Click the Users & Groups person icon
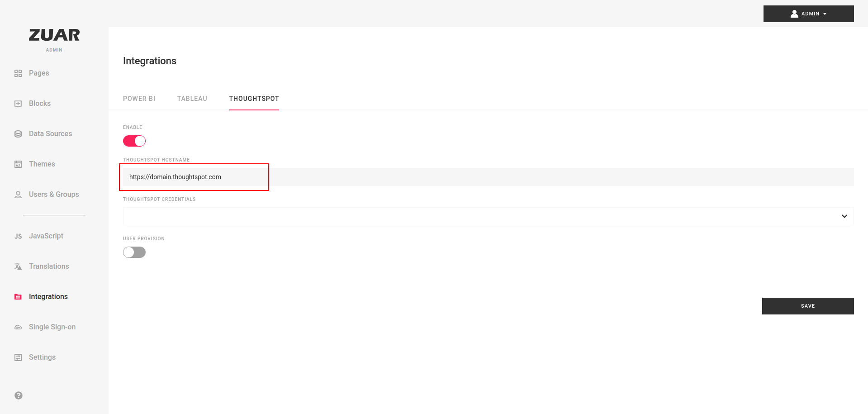The image size is (868, 414). [18, 195]
